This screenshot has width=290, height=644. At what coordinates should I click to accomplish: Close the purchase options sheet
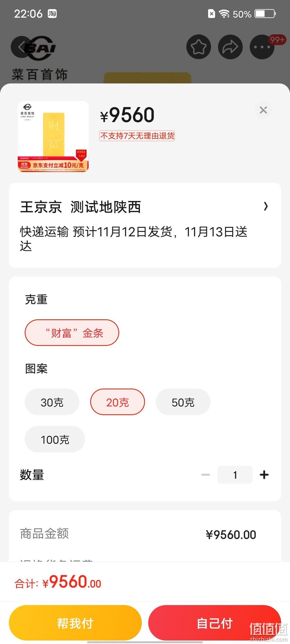(x=263, y=110)
